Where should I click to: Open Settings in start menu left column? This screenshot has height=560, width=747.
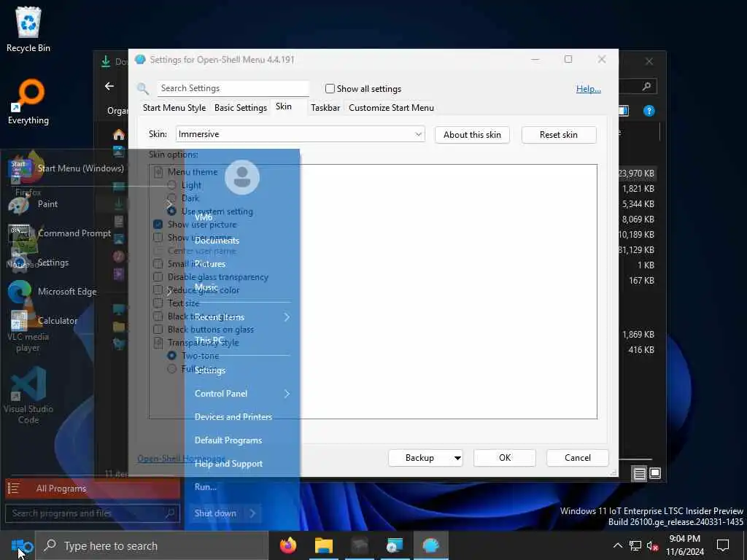pyautogui.click(x=39, y=262)
